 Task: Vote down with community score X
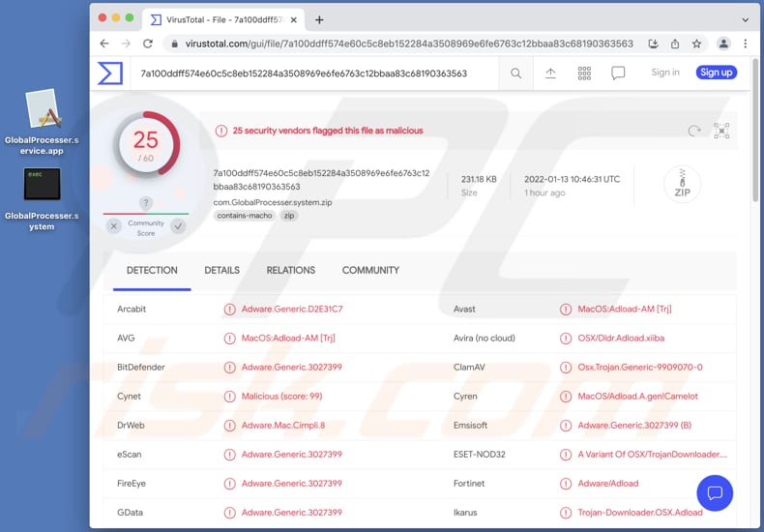(x=114, y=226)
